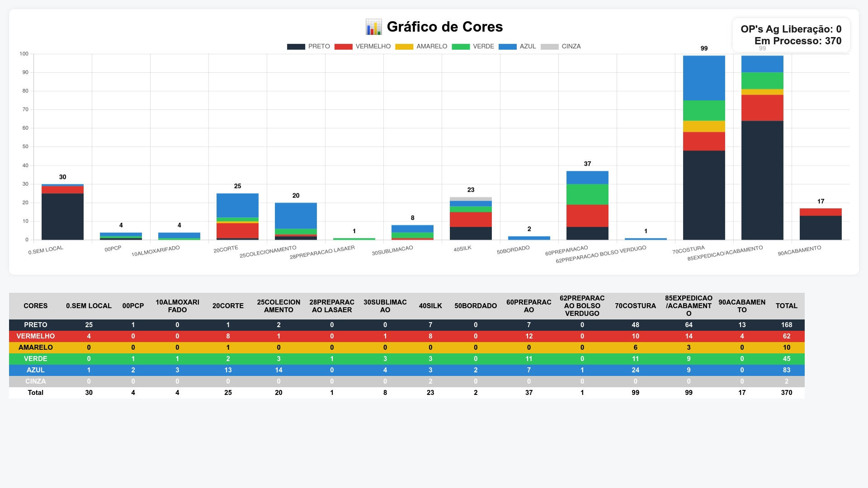Toggle PRETO legend color swatch
The image size is (868, 488).
pos(296,47)
